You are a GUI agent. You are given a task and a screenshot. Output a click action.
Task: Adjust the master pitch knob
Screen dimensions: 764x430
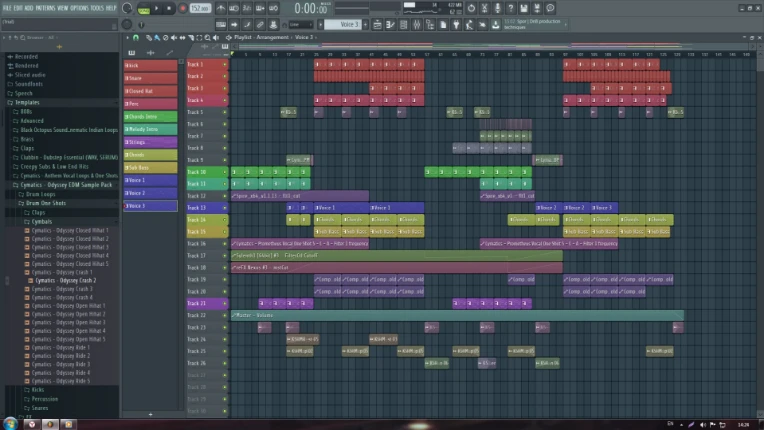tap(127, 24)
